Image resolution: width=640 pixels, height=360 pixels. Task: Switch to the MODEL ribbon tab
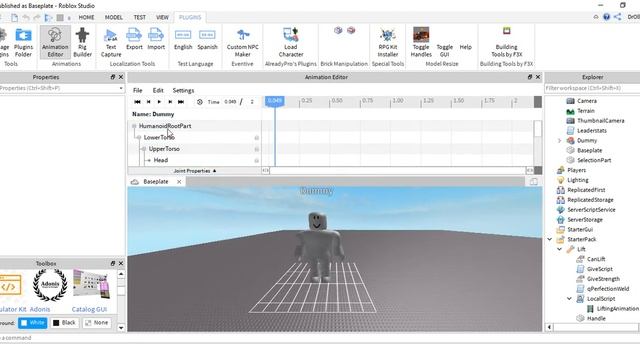point(113,17)
